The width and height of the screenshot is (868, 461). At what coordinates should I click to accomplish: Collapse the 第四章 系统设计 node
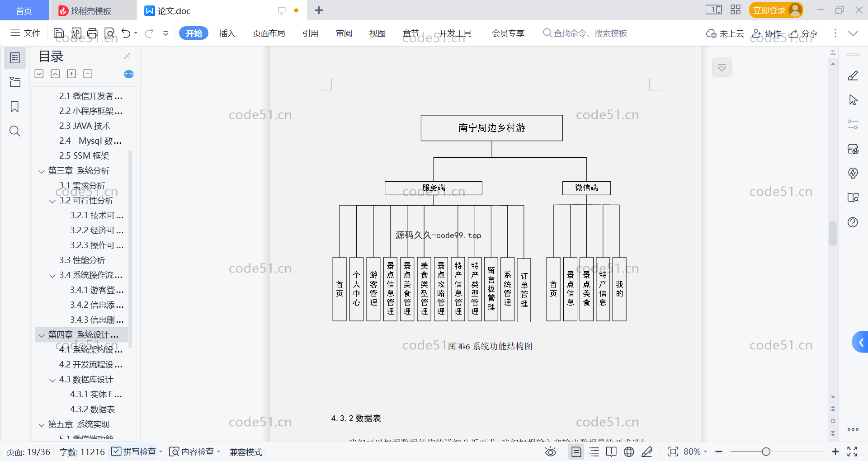42,335
